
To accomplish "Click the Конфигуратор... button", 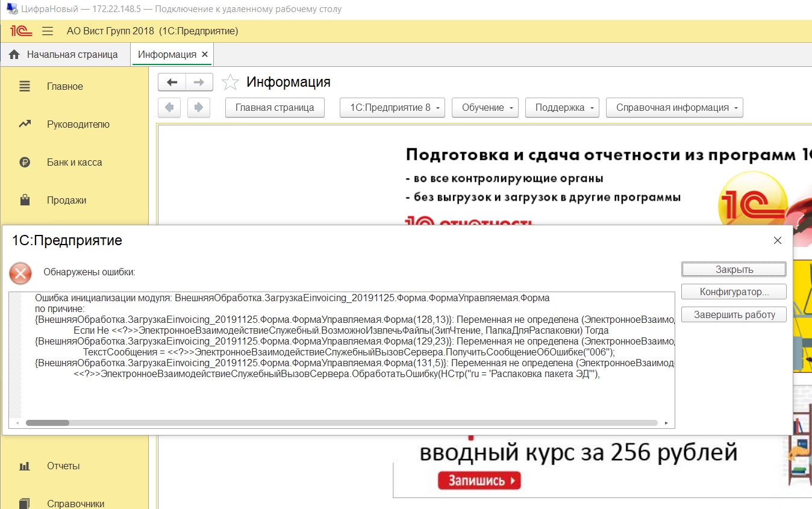I will click(x=734, y=292).
